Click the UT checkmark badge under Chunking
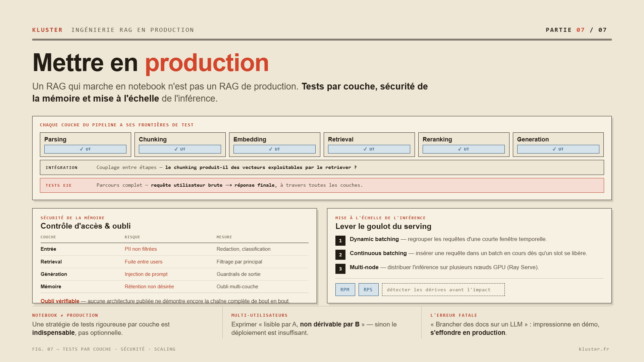Image resolution: width=644 pixels, height=362 pixels. tap(180, 149)
